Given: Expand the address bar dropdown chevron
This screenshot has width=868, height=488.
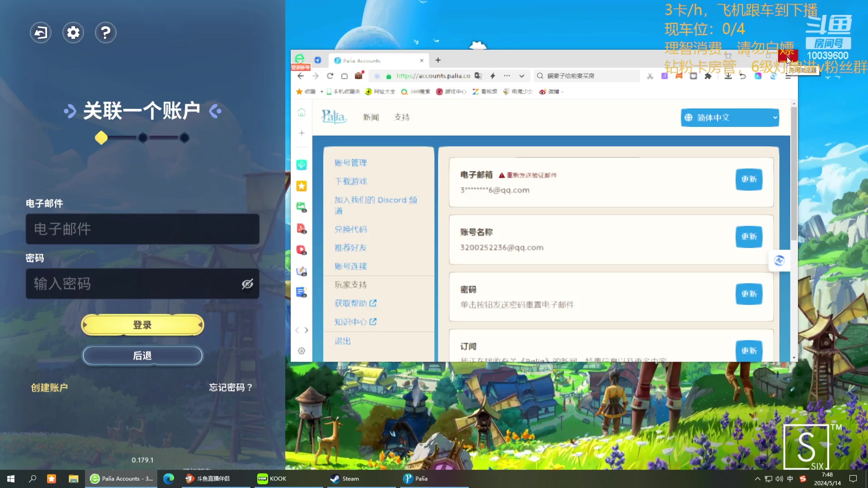Looking at the screenshot, I should tap(522, 76).
